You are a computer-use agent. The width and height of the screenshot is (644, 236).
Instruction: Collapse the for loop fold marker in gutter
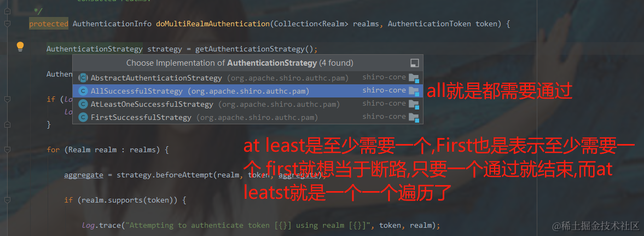coord(7,149)
